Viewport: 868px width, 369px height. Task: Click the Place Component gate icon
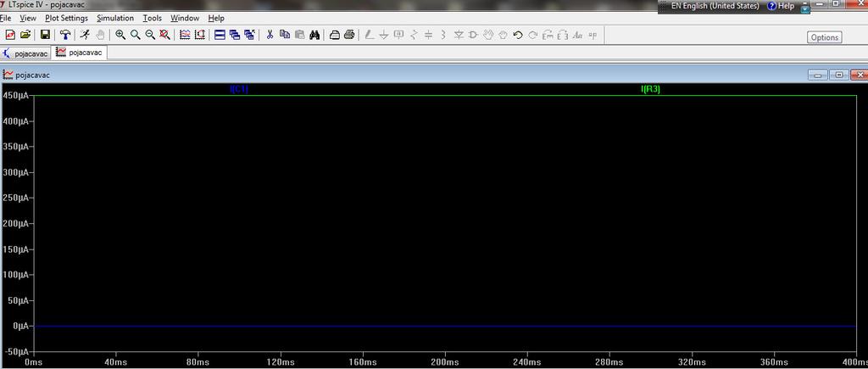click(473, 35)
